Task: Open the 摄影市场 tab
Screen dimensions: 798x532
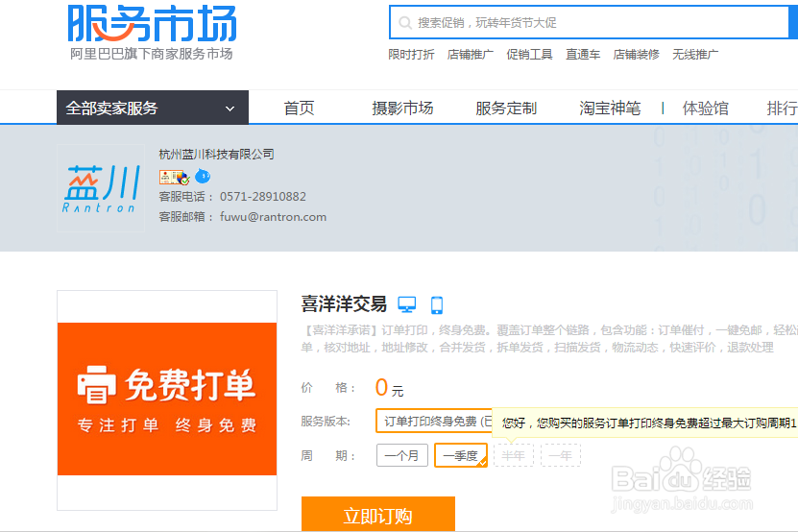Action: coord(402,109)
